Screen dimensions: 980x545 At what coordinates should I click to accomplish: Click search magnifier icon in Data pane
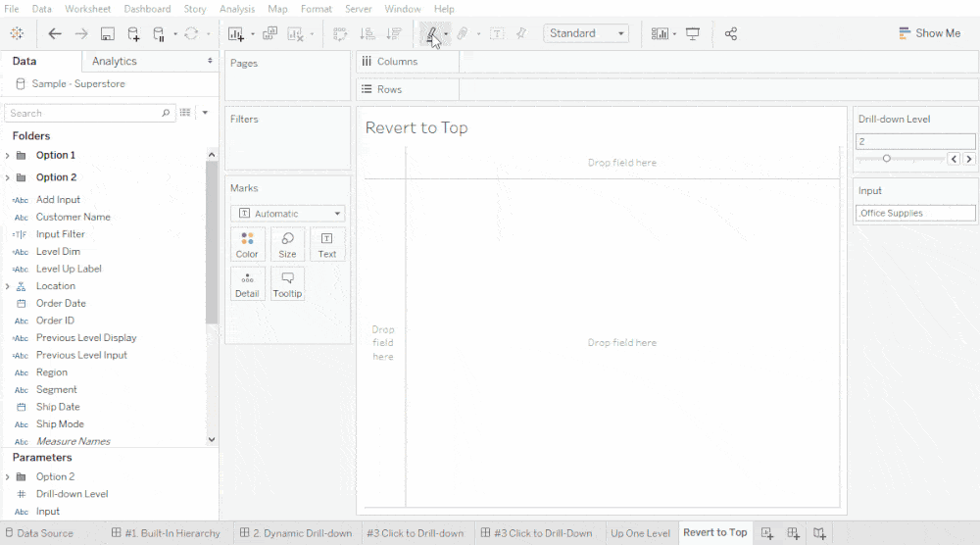[x=166, y=113]
